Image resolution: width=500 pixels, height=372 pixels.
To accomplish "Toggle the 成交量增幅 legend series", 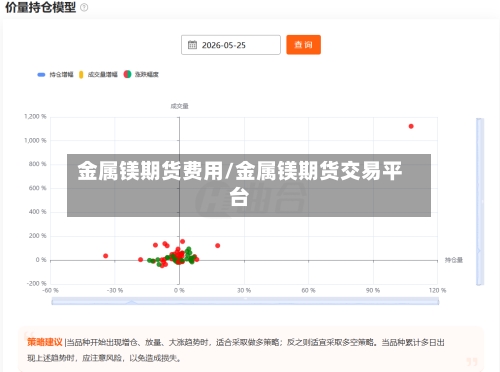I will click(x=98, y=74).
